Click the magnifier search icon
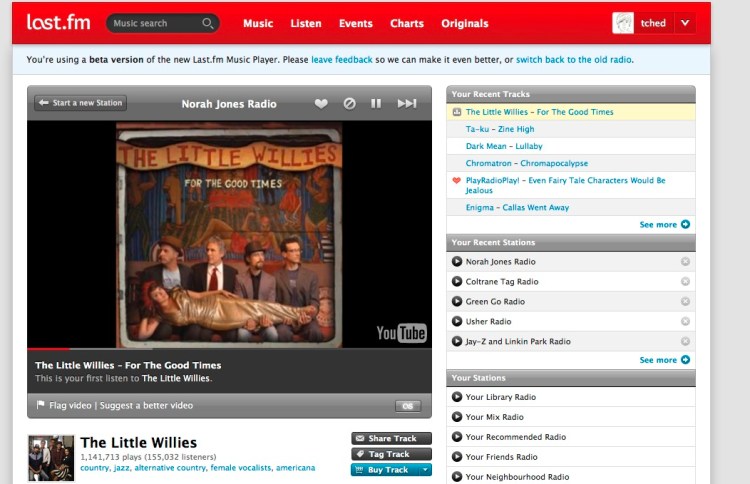Image resolution: width=750 pixels, height=484 pixels. tap(208, 23)
